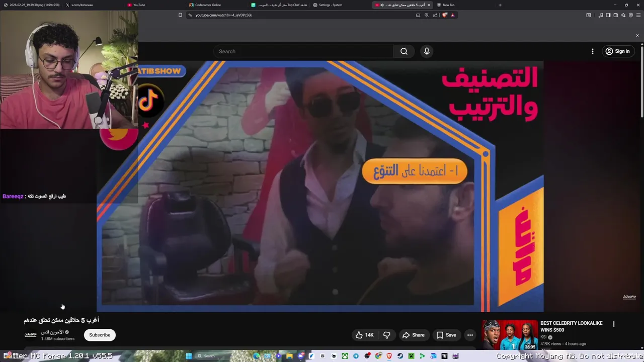
Task: Bookmark this page in the address bar
Action: click(180, 15)
